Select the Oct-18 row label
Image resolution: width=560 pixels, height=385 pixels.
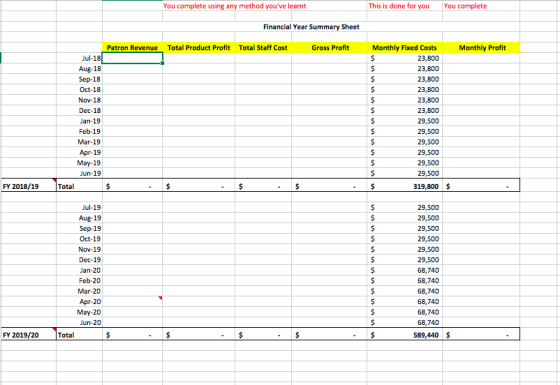[x=90, y=89]
